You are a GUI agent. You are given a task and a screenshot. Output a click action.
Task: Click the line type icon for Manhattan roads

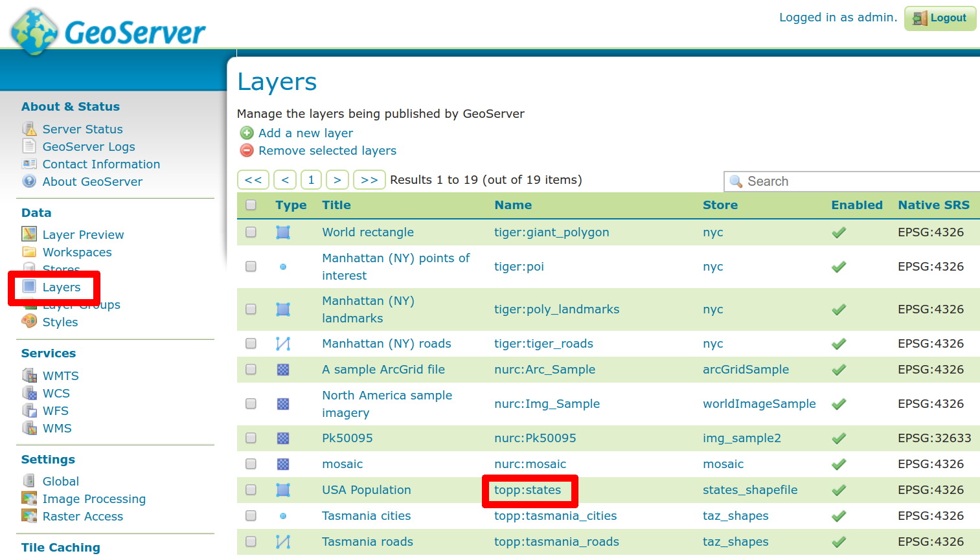(283, 344)
